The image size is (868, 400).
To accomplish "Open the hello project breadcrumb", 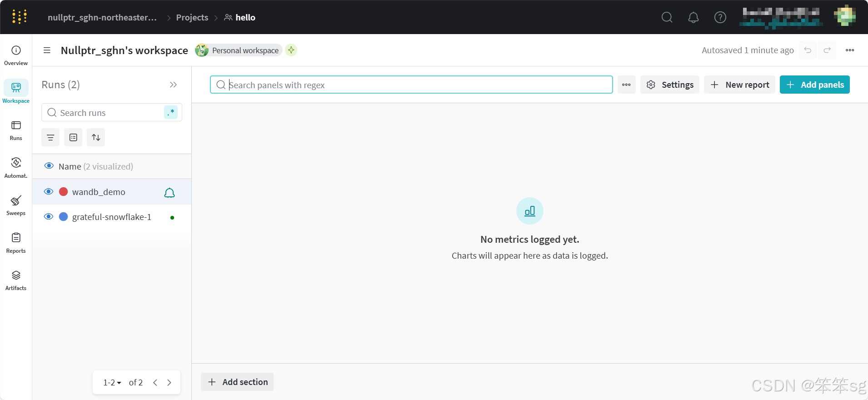I will coord(239,17).
